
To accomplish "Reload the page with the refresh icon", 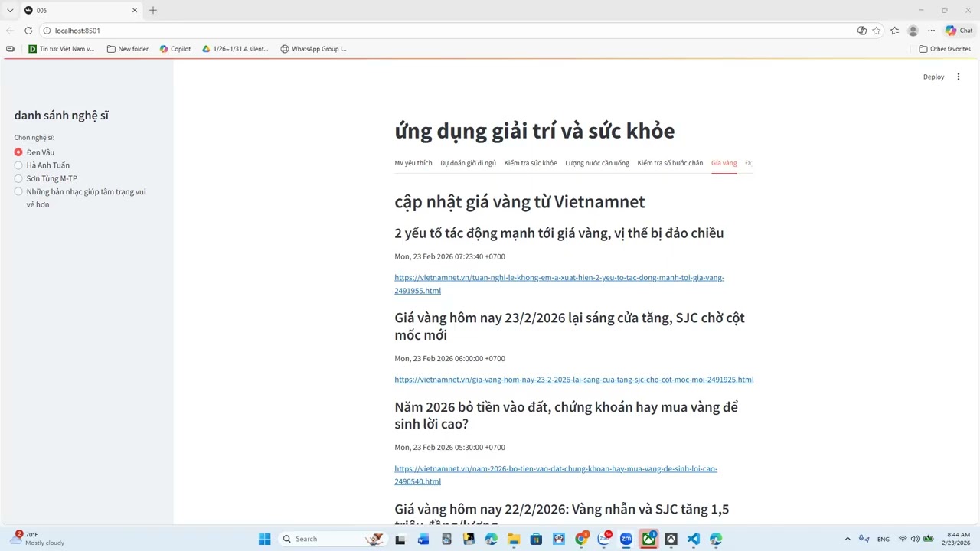I will point(28,31).
